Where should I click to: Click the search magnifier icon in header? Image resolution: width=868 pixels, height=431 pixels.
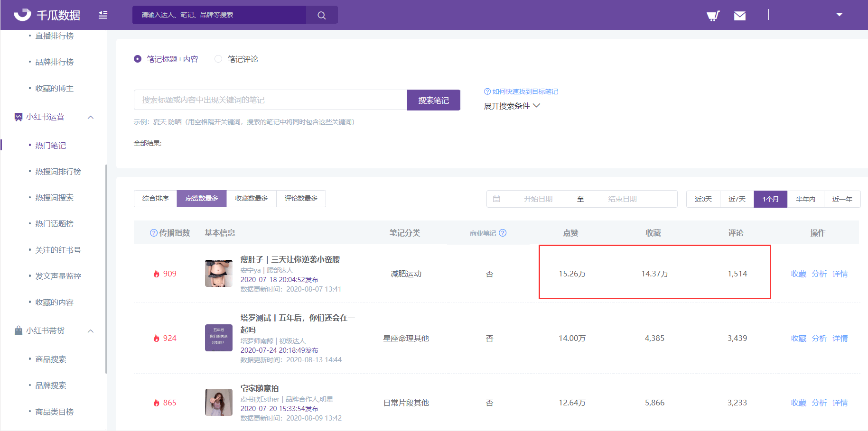click(x=321, y=15)
